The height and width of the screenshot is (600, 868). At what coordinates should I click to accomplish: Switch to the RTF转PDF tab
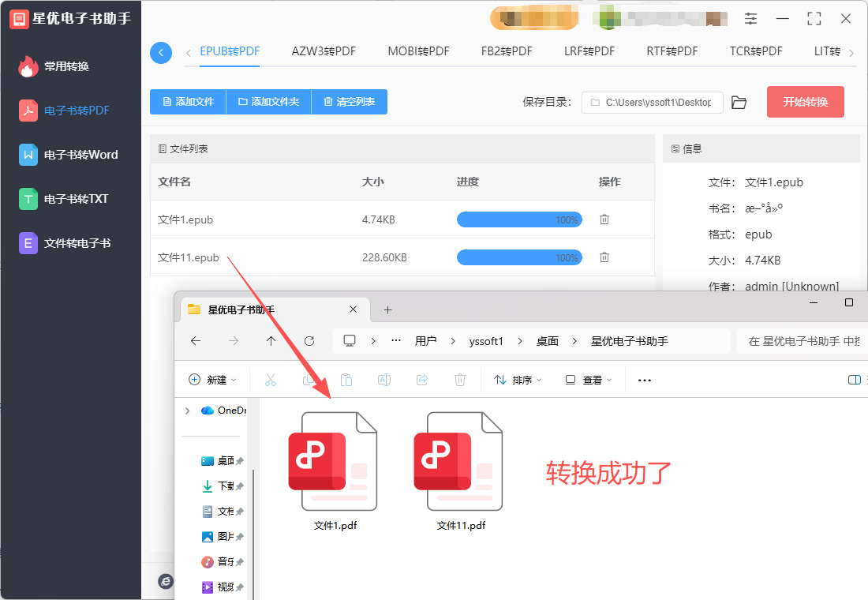coord(672,51)
